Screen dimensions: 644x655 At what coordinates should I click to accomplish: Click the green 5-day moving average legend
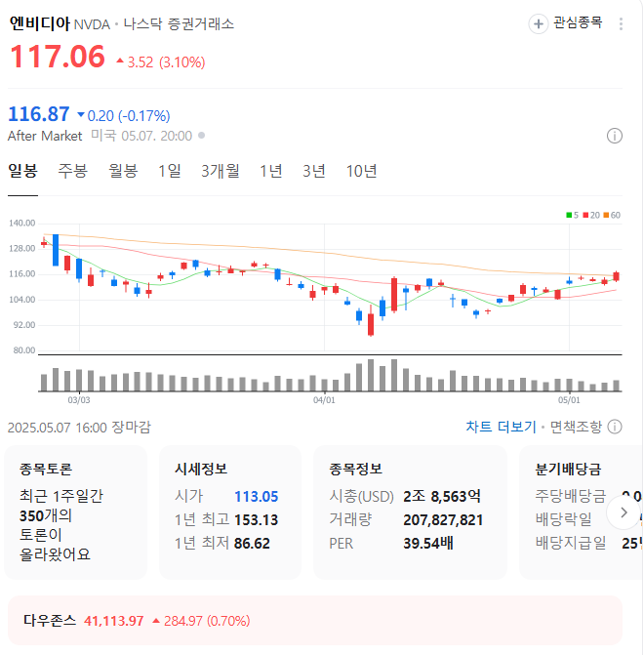tap(572, 215)
